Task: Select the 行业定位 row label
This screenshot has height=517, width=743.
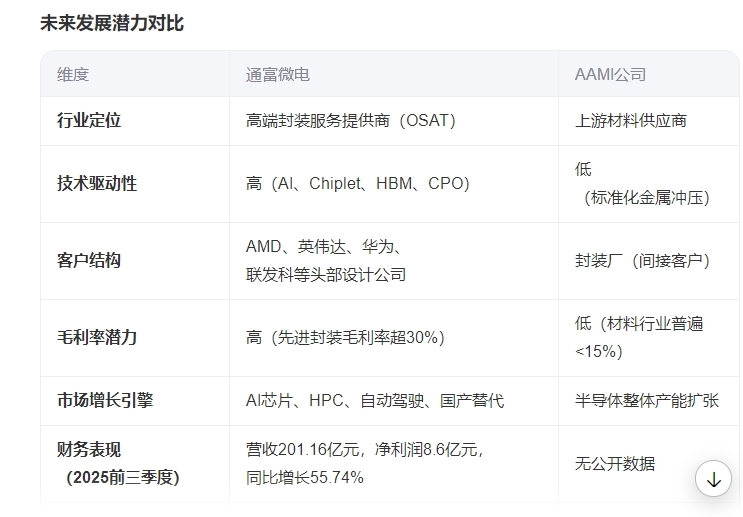Action: 89,121
